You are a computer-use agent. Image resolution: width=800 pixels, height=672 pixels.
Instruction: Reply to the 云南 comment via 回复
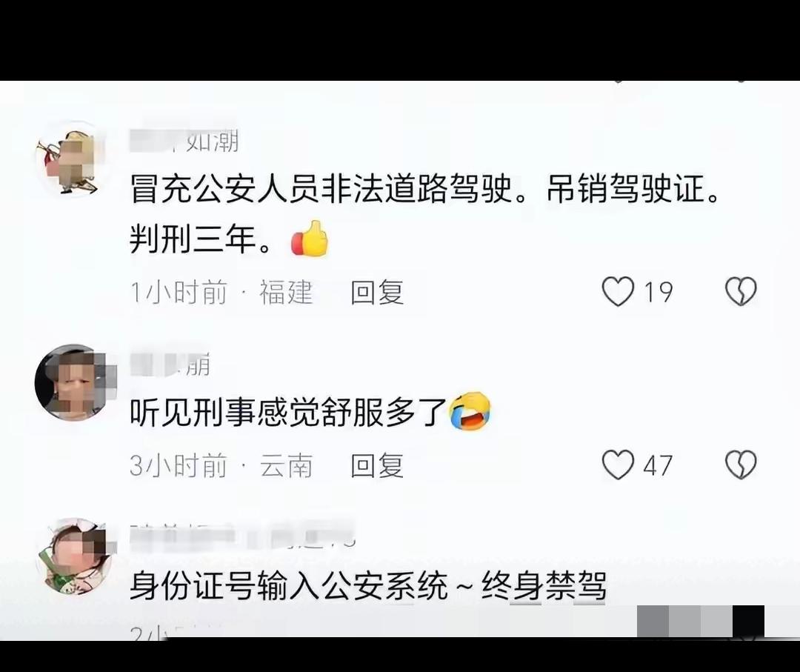[377, 465]
